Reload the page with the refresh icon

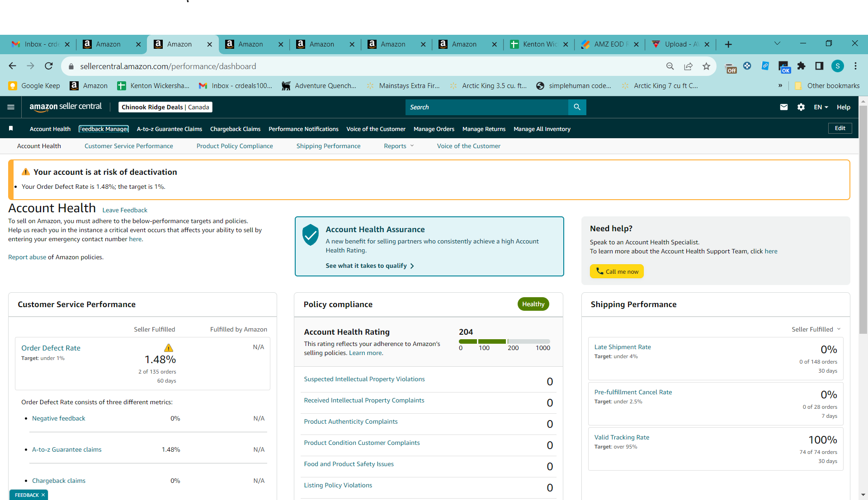(x=49, y=66)
